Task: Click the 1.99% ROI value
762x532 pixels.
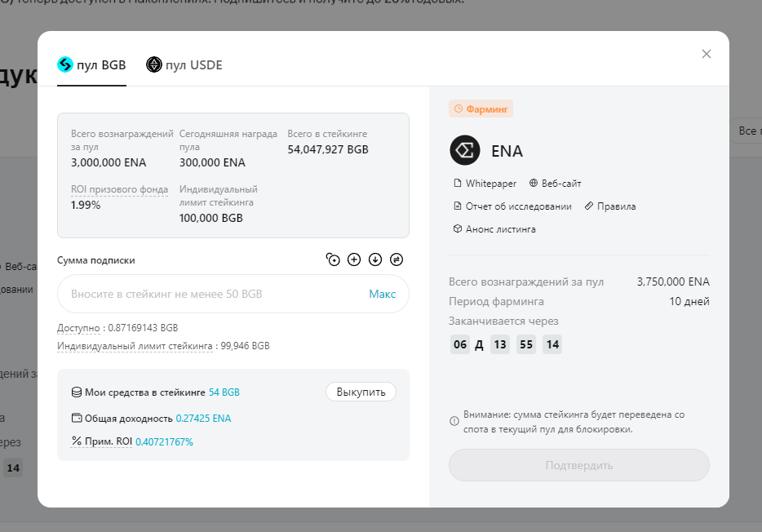Action: coord(86,205)
